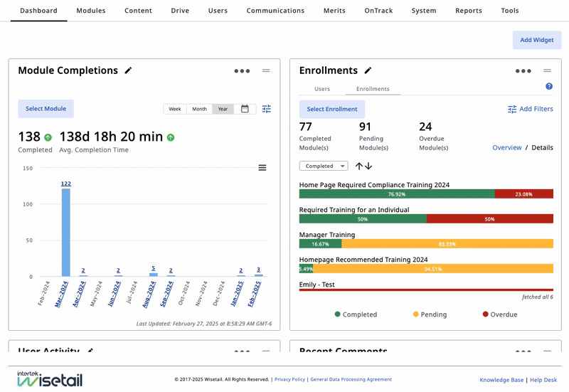Toggle the Completed legend series
Image resolution: width=569 pixels, height=392 pixels.
point(356,314)
